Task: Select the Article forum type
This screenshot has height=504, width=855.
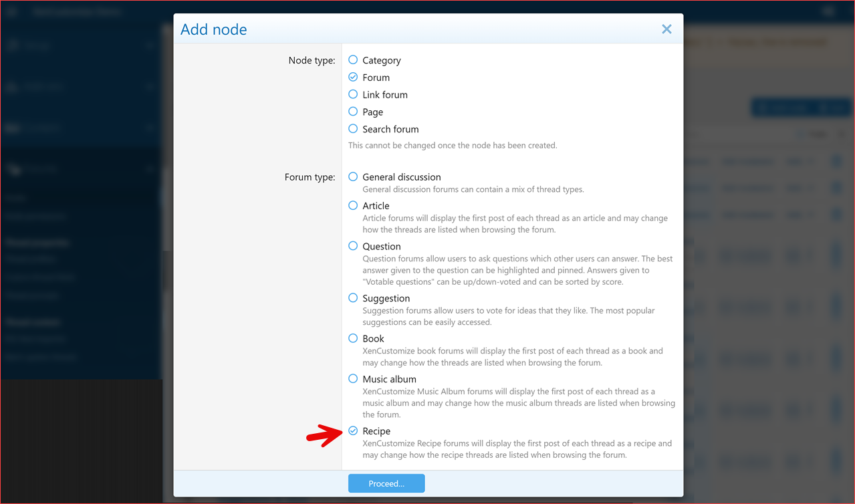Action: click(x=353, y=206)
